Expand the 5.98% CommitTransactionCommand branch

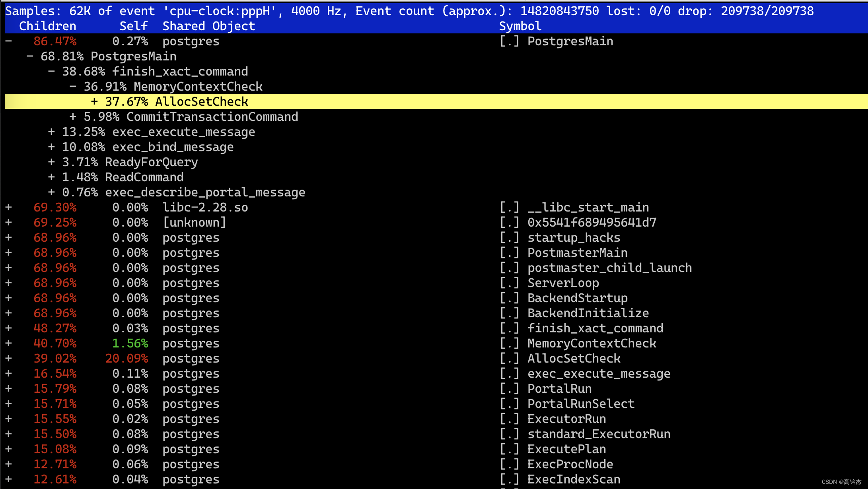[73, 117]
